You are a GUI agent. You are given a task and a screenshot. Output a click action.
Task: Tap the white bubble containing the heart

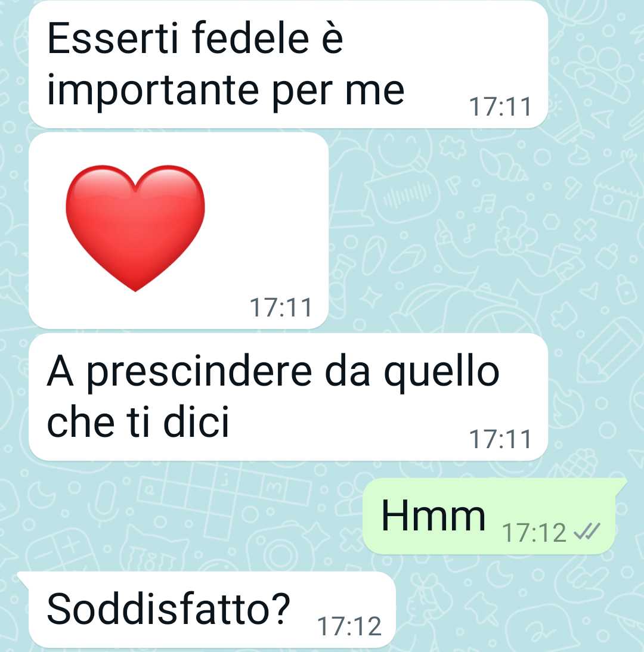coord(178,231)
